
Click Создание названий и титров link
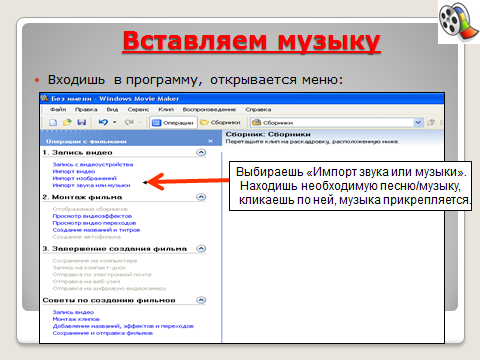(96, 230)
